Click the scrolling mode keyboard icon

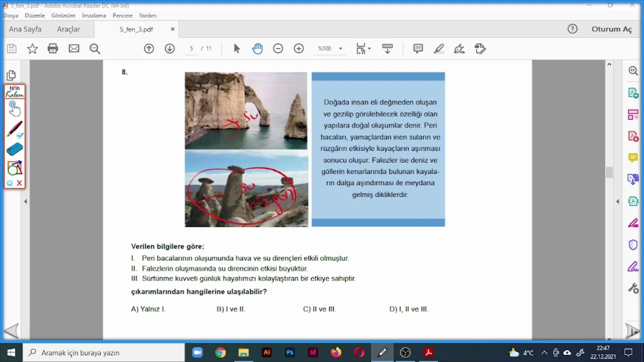click(387, 49)
